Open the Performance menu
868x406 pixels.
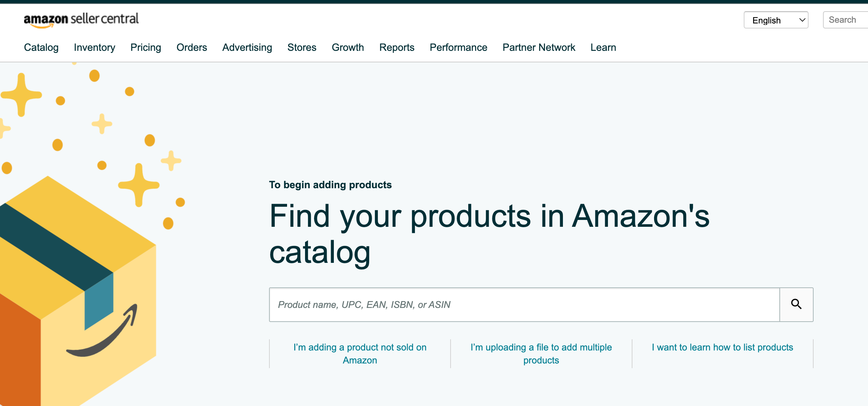[458, 48]
